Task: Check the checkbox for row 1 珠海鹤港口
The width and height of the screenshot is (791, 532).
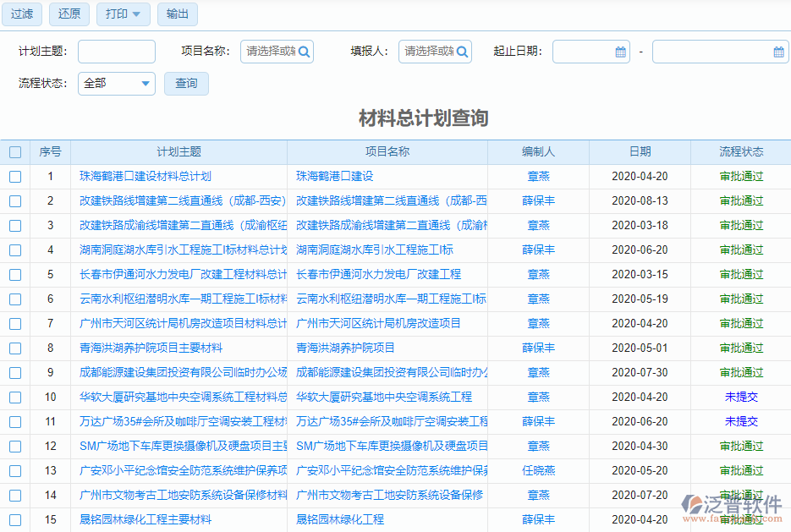Action: point(14,175)
